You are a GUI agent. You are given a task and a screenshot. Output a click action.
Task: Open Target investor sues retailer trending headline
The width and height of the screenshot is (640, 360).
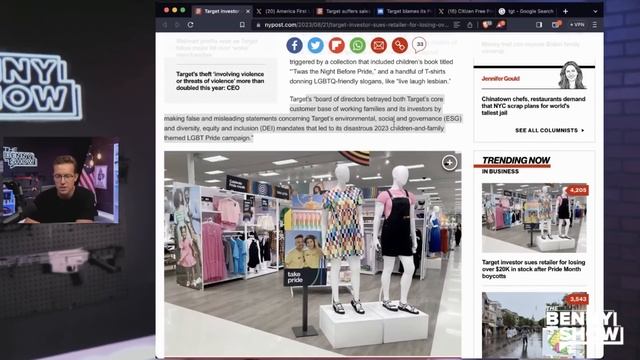533,269
